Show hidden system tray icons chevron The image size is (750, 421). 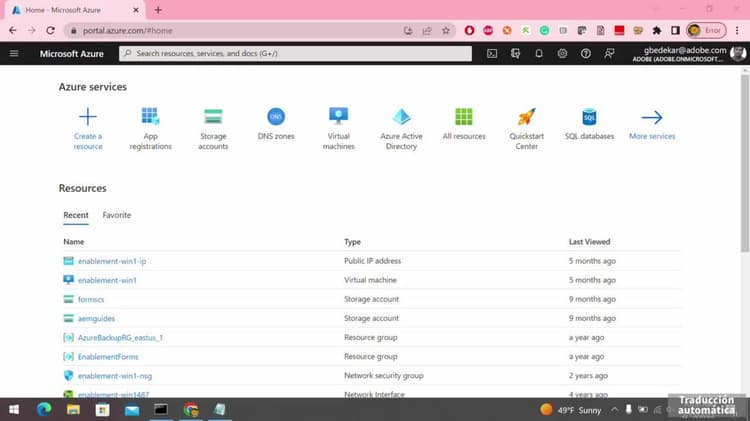click(x=615, y=410)
